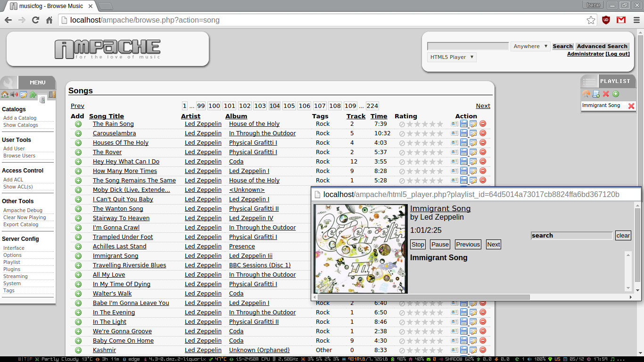This screenshot has height=362, width=644.
Task: Click the Led Zeppelin III album cover
Action: [360, 248]
